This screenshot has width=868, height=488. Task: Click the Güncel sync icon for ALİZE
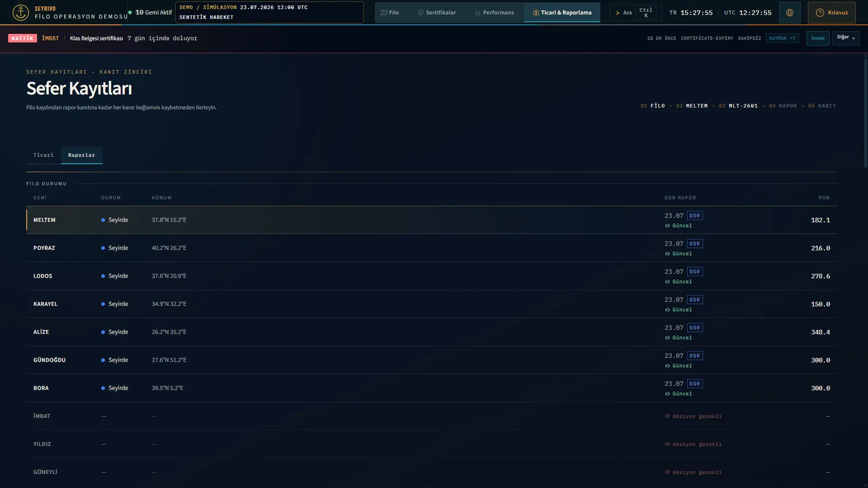667,338
